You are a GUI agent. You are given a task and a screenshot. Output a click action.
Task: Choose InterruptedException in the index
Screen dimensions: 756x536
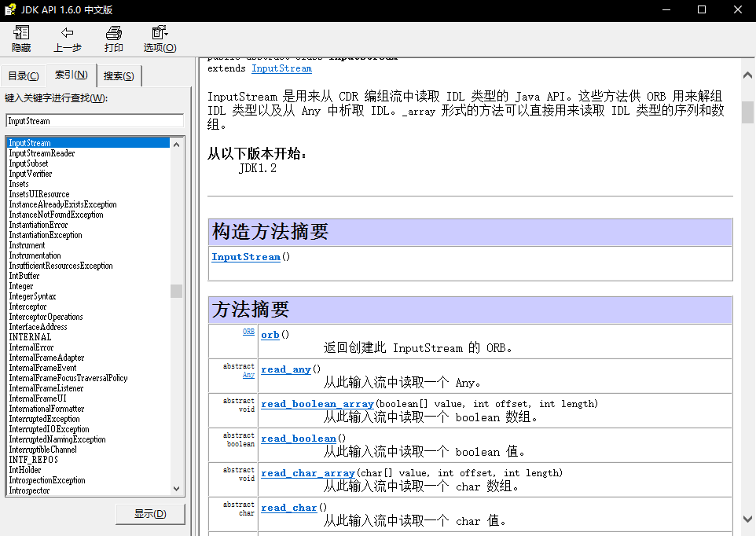tap(44, 419)
